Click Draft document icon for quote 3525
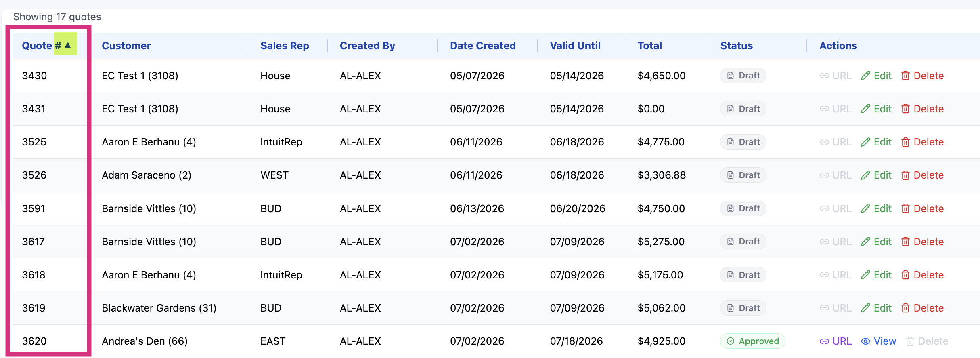Viewport: 980px width, 358px height. click(731, 142)
